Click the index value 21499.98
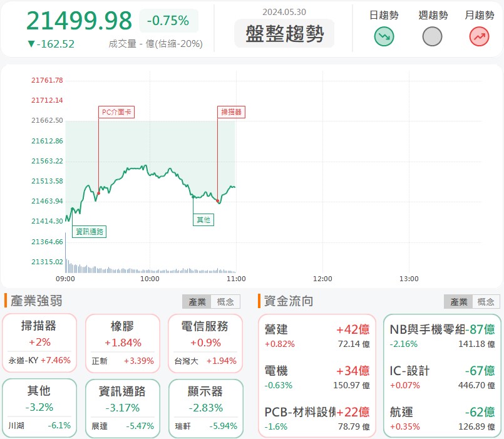 pos(79,21)
